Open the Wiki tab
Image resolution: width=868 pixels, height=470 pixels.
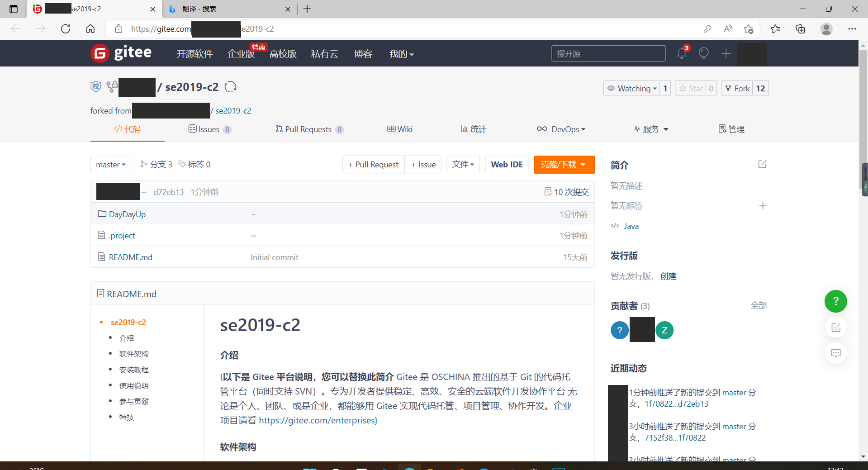coord(400,129)
